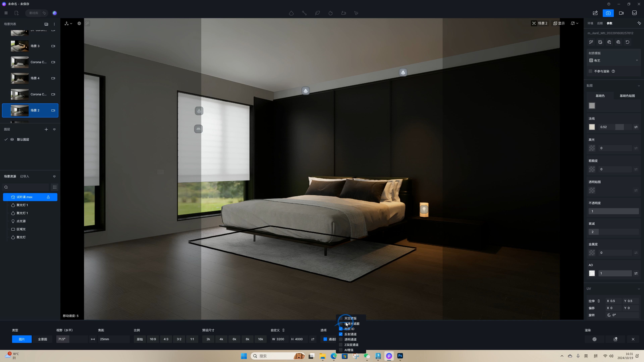Screen dimensions: 644x362
Task: Uncheck 反射通道 channel
Action: 341,334
